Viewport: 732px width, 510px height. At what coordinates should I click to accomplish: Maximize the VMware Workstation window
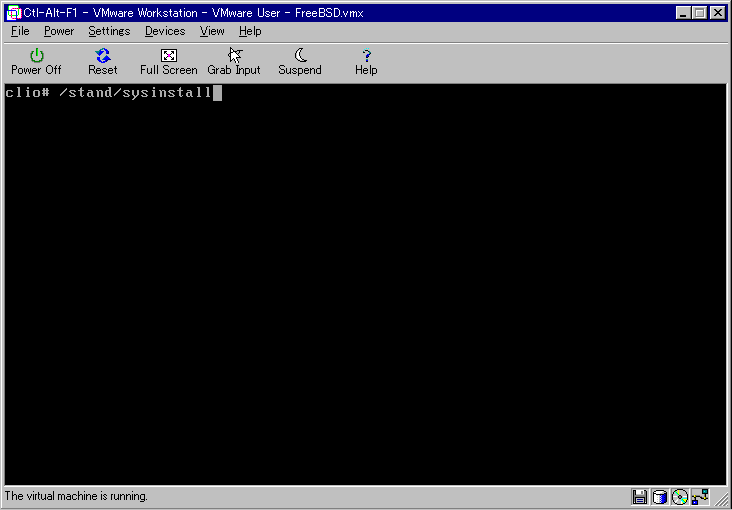(699, 13)
